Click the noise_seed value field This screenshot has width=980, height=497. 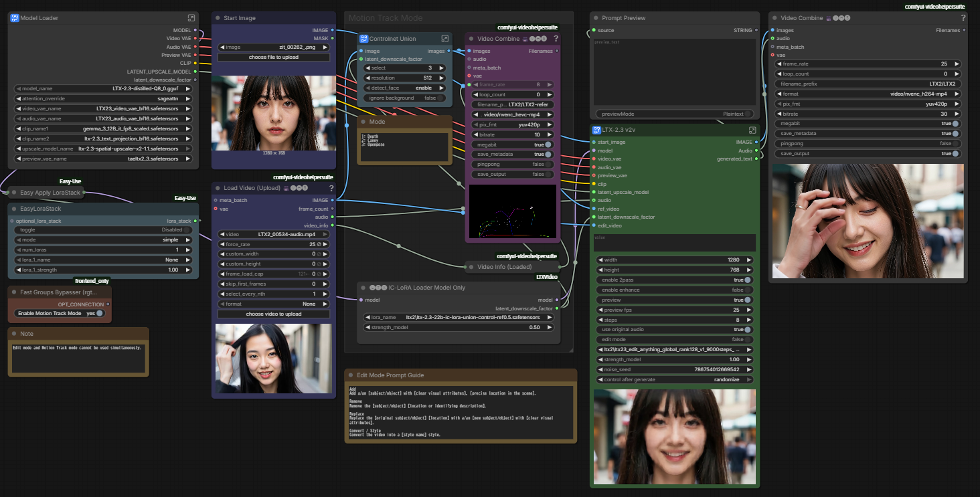point(675,370)
